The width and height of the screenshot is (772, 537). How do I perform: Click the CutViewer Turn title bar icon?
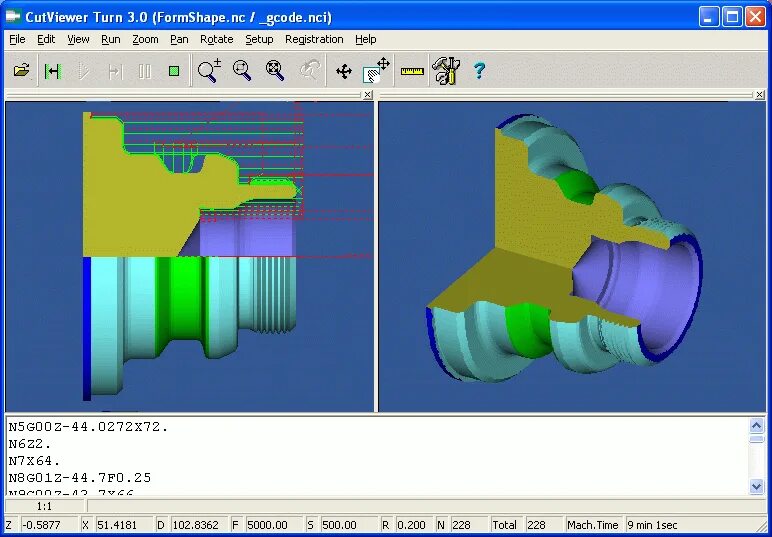click(x=14, y=17)
